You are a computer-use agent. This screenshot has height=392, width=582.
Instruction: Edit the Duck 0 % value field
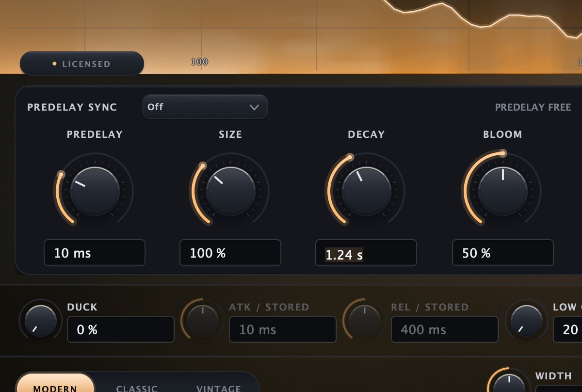[121, 329]
